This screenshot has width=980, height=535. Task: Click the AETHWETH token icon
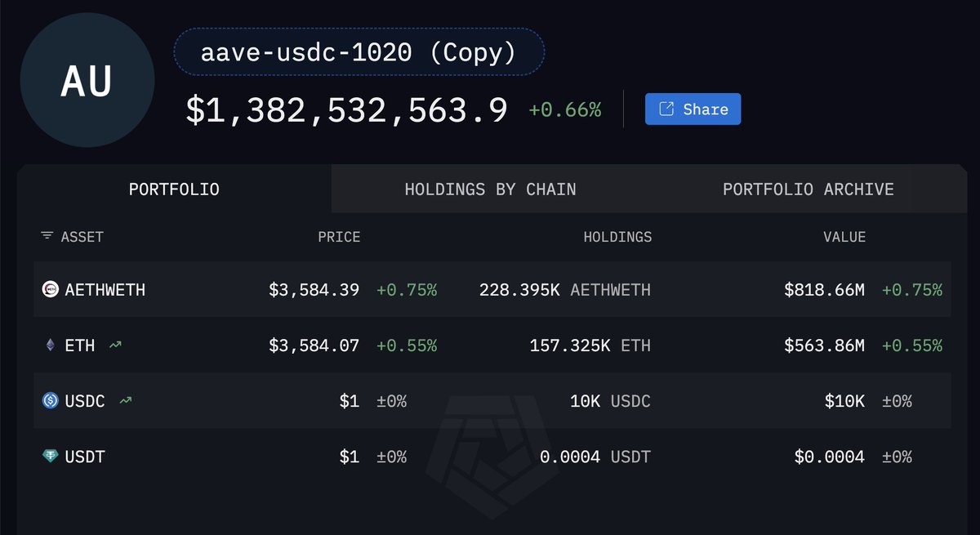tap(51, 290)
